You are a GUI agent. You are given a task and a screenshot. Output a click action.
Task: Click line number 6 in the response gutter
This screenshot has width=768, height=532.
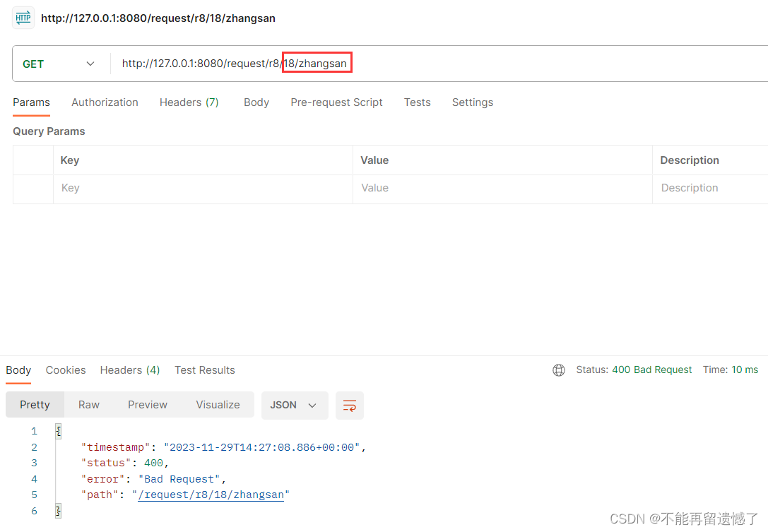(35, 511)
